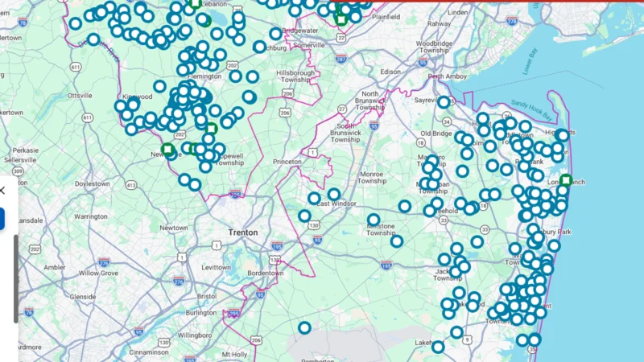Click the Princeton label on the map

pos(287,162)
